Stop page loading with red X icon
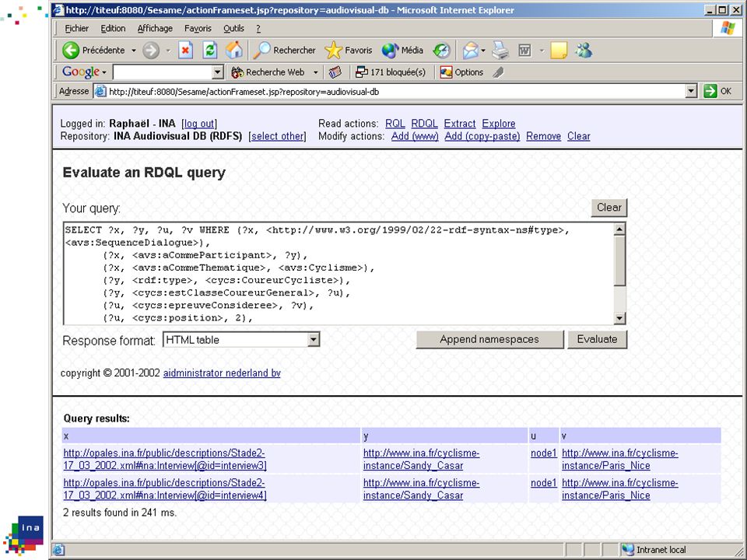Image resolution: width=747 pixels, height=560 pixels. [185, 50]
